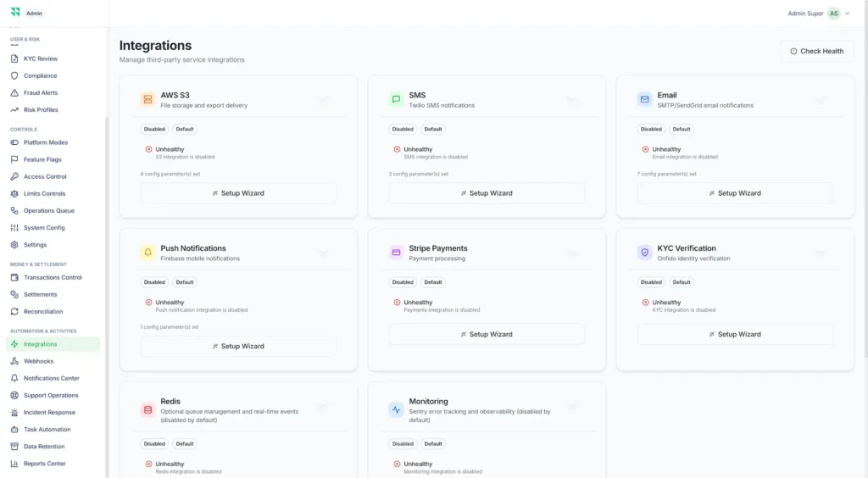
Task: Click 'Payments integration is disabled' text
Action: (x=442, y=310)
